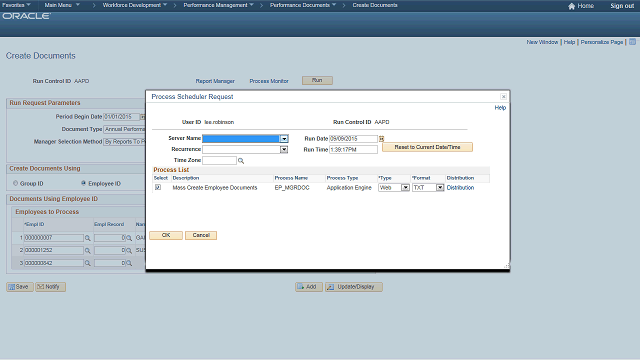Open the Main Menu navigation

tap(62, 5)
